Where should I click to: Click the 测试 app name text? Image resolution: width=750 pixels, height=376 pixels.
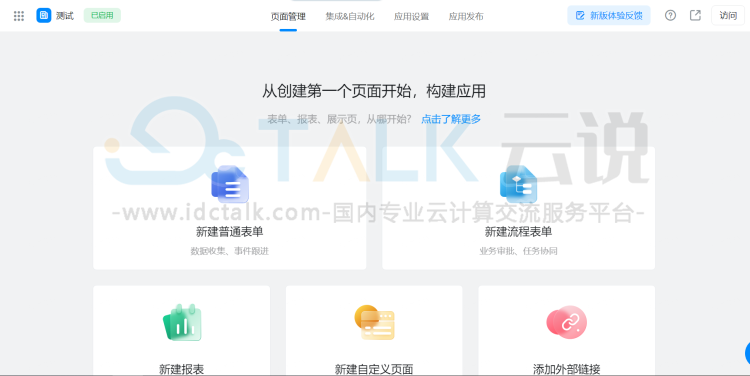[x=65, y=16]
